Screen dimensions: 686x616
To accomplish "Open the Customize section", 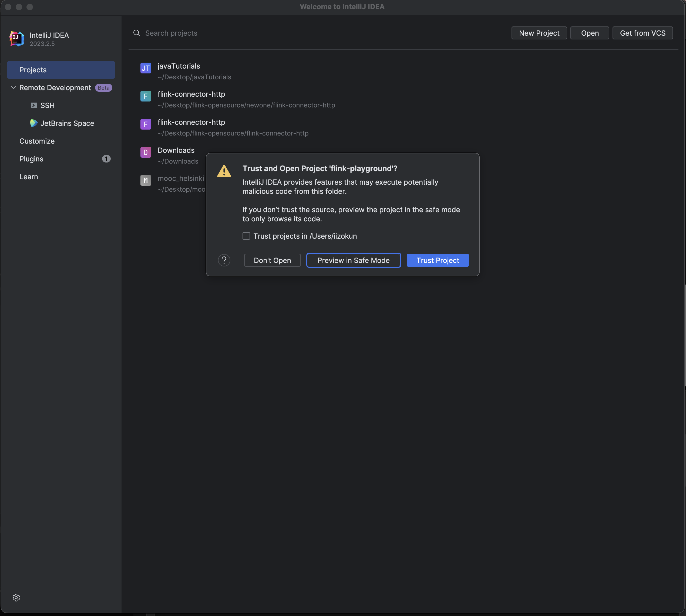I will (37, 141).
